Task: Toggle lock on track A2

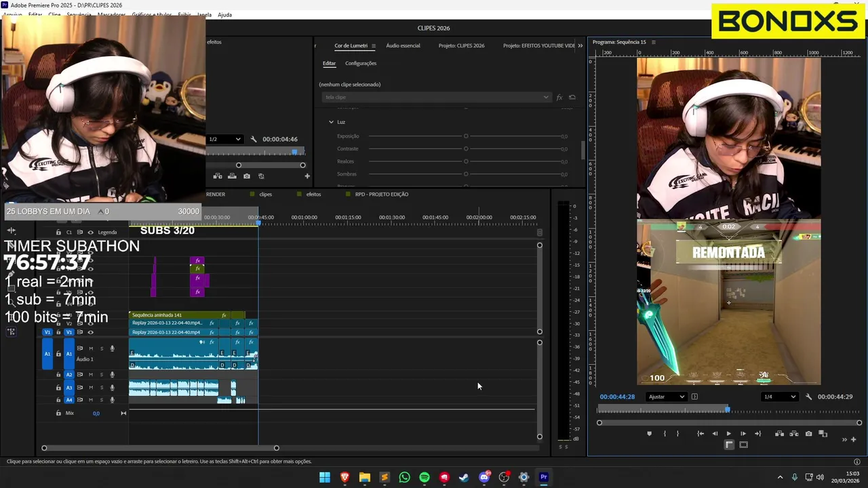Action: (x=58, y=375)
